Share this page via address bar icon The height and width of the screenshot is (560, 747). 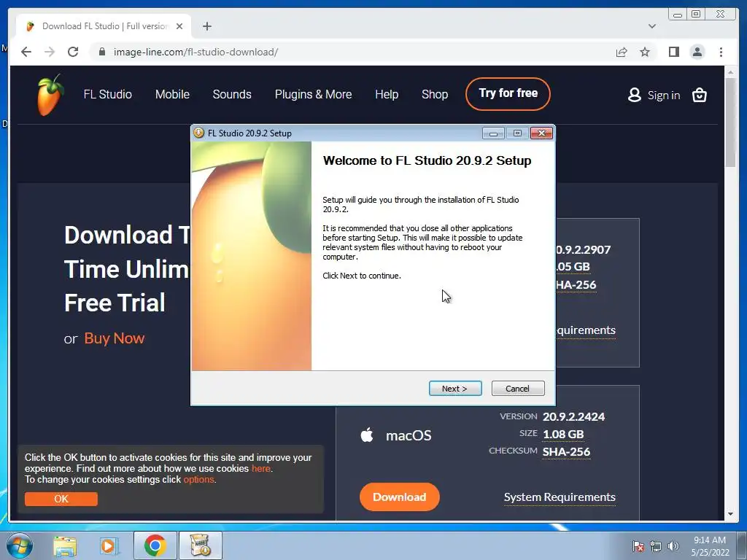pos(622,52)
